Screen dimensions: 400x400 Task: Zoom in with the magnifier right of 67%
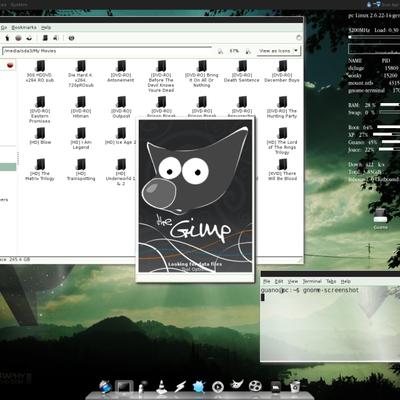[x=248, y=51]
